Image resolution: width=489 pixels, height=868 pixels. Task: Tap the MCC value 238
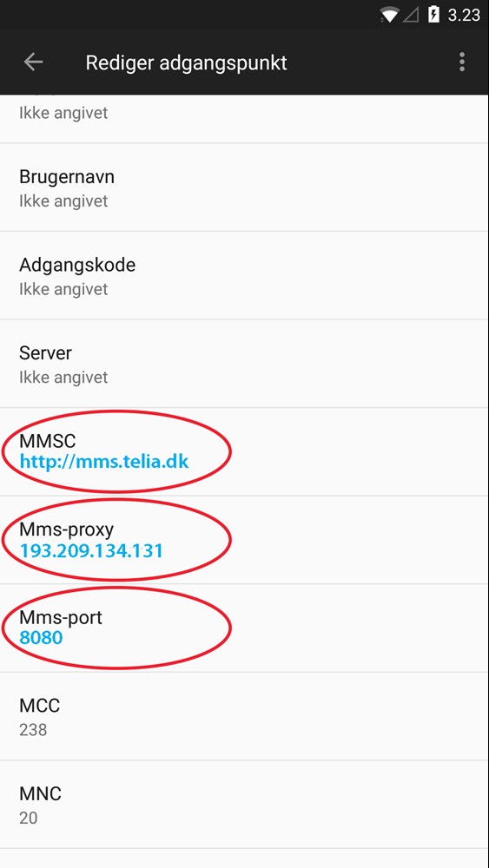point(33,730)
